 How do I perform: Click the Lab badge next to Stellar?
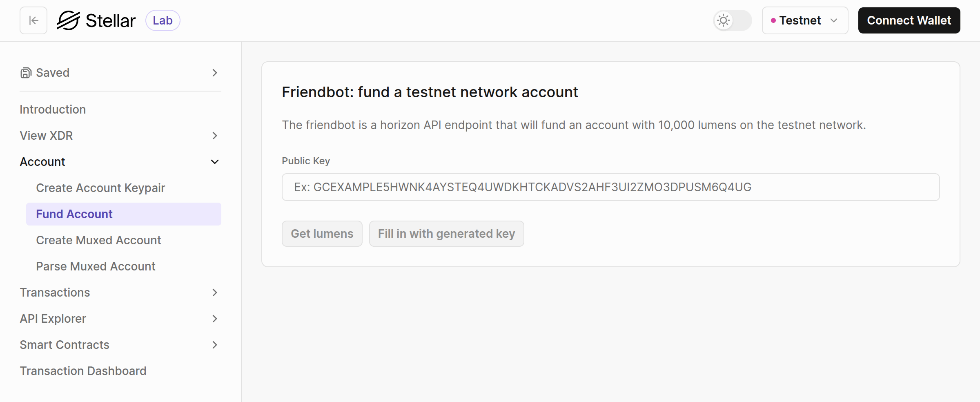pos(163,20)
